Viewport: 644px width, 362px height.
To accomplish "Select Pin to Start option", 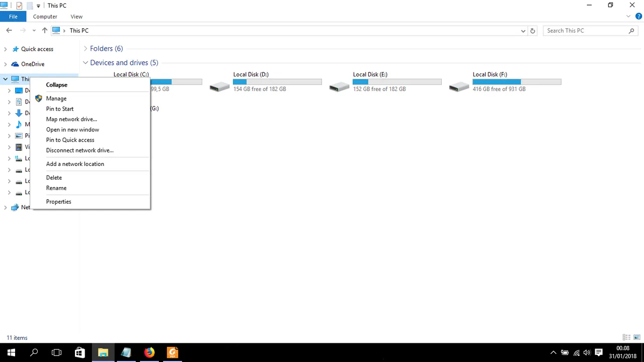I will pyautogui.click(x=60, y=109).
